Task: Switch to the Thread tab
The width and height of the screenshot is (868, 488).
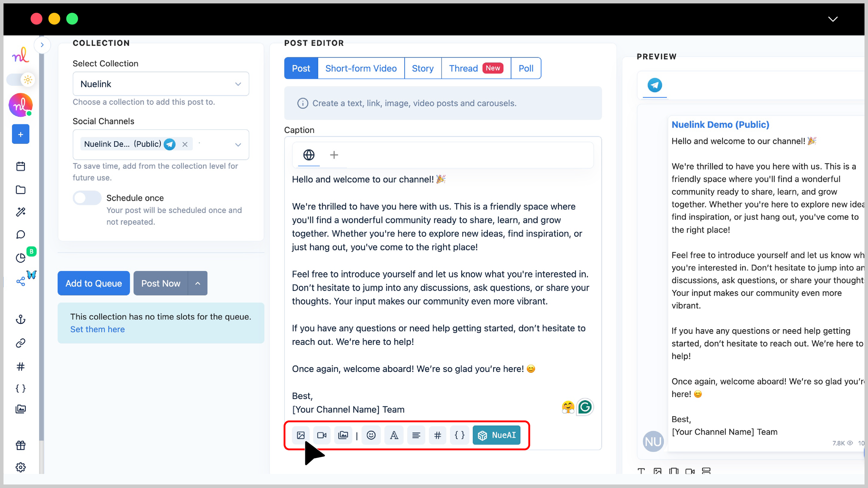Action: [476, 68]
